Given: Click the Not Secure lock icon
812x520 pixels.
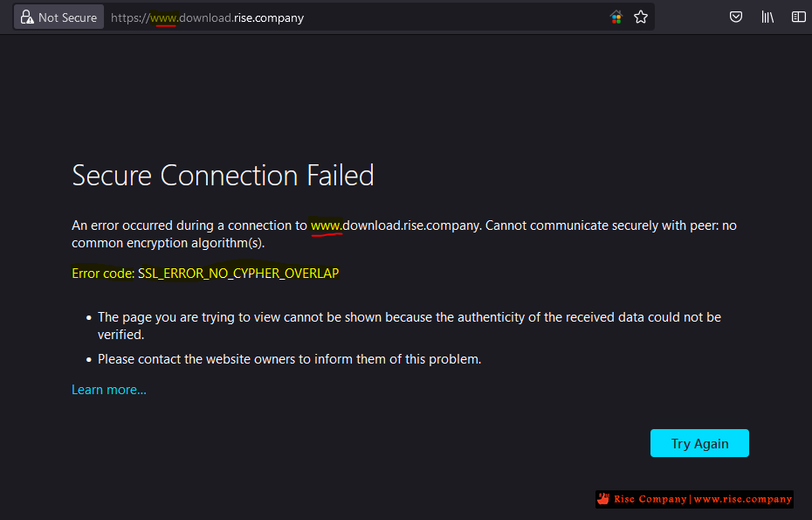Looking at the screenshot, I should 26,17.
